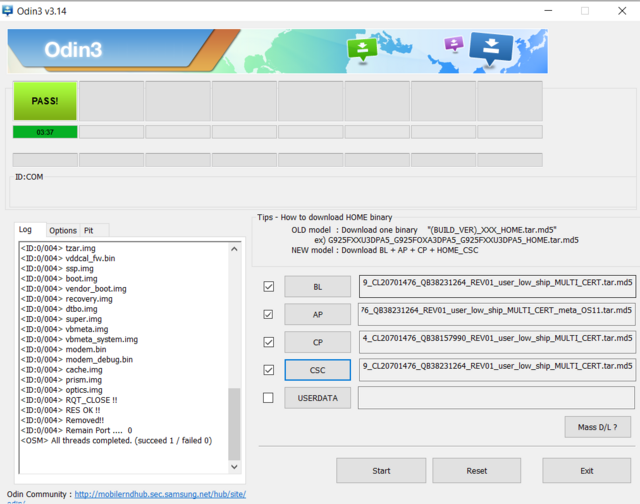This screenshot has height=504, width=640.
Task: Click the Remain Port log line
Action: tap(76, 430)
